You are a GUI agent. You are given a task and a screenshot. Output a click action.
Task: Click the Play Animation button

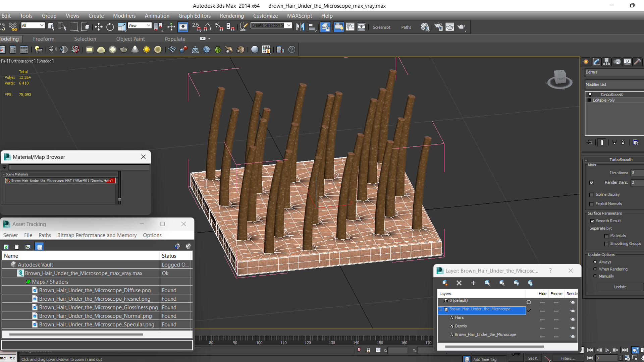click(607, 350)
